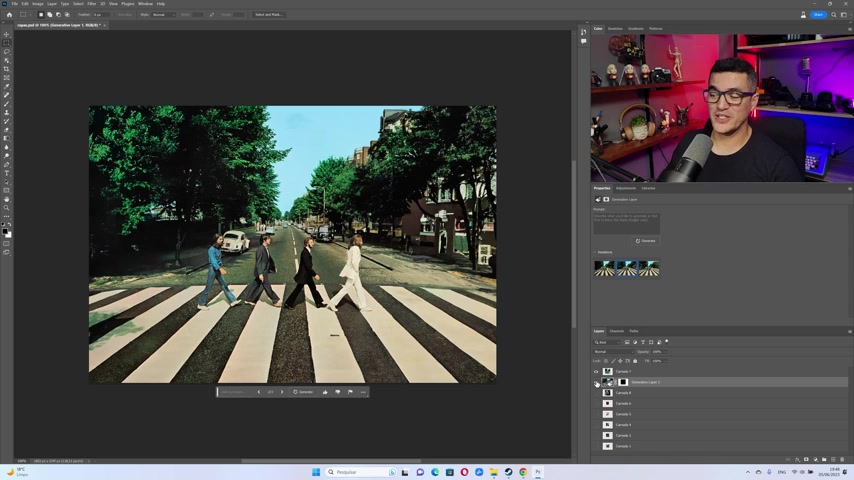Open the marquee tool preset picker arrow
Viewport: 854px width, 480px height.
[x=30, y=15]
